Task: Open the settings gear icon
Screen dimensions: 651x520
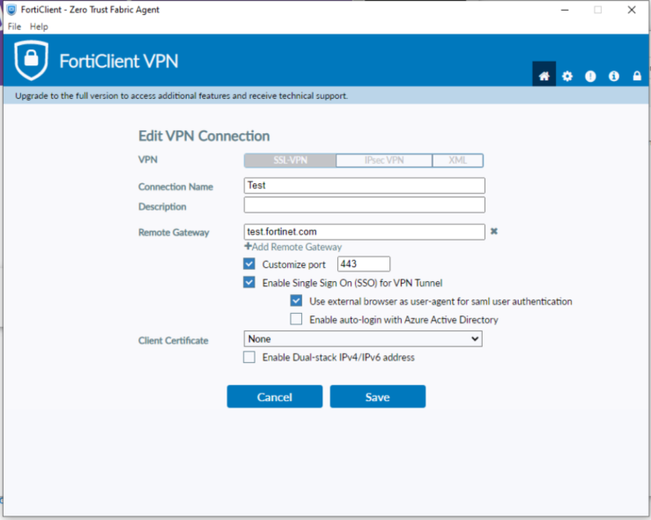Action: pos(567,76)
